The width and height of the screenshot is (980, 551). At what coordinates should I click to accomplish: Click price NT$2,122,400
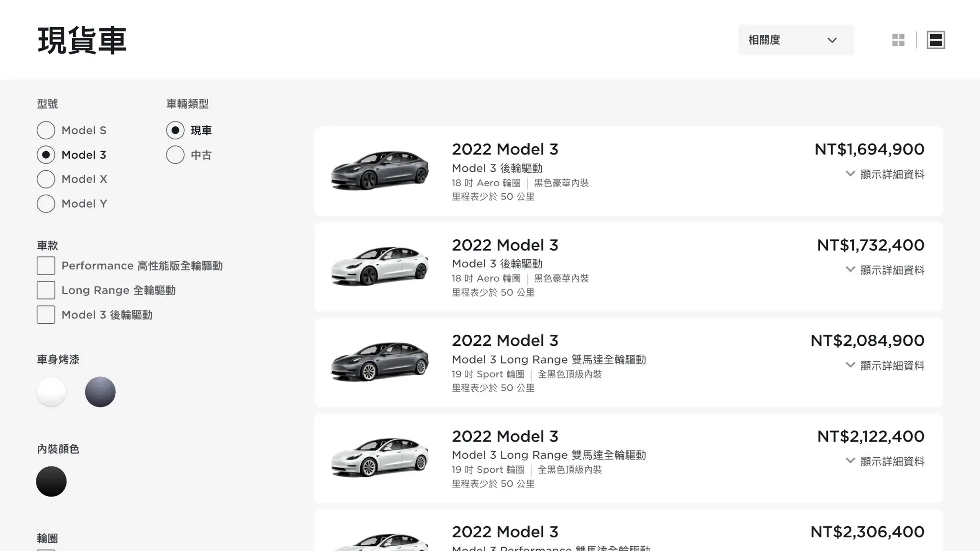[x=871, y=436]
